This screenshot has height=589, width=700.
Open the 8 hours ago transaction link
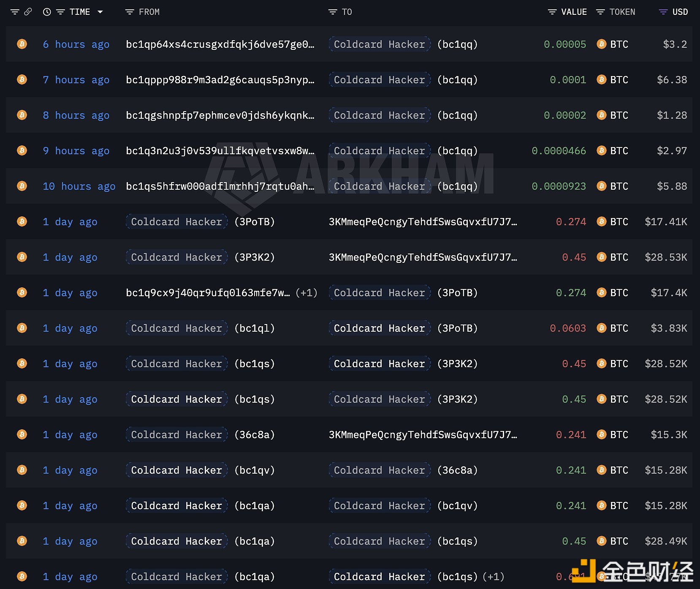[76, 115]
